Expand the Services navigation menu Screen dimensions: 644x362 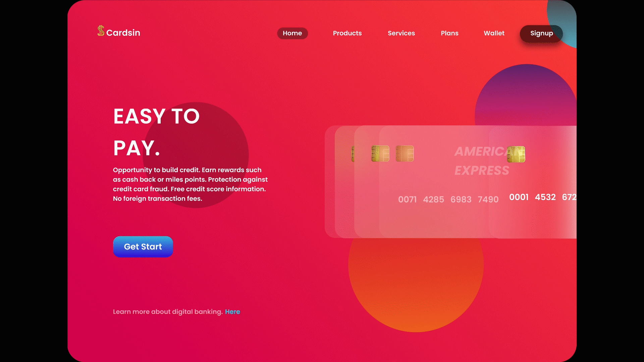click(x=401, y=33)
